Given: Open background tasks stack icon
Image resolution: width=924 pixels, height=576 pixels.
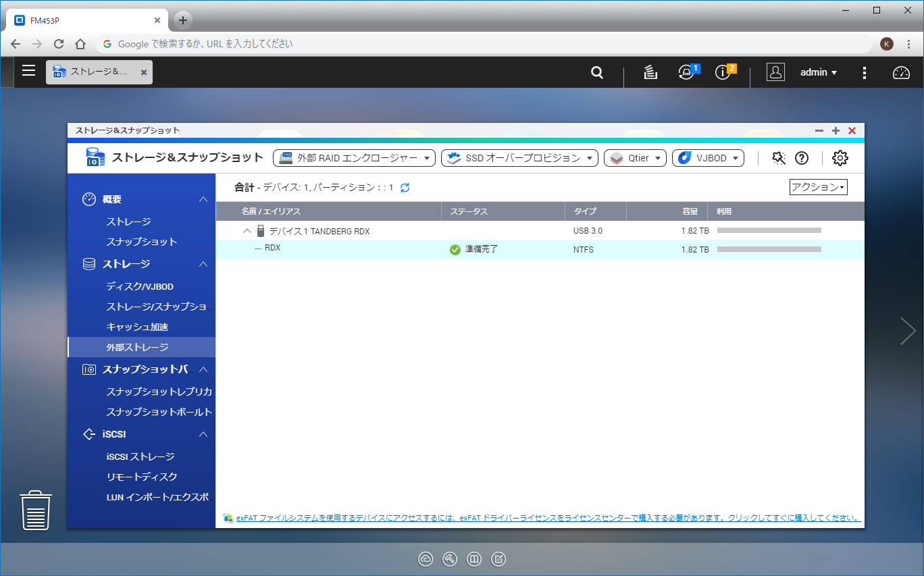Looking at the screenshot, I should click(x=650, y=72).
